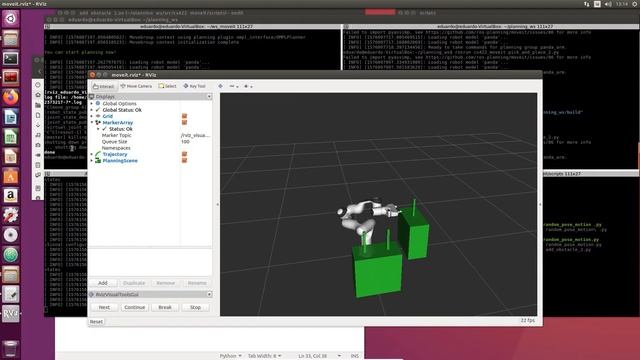Open the Amazon launcher icon

coord(11,196)
